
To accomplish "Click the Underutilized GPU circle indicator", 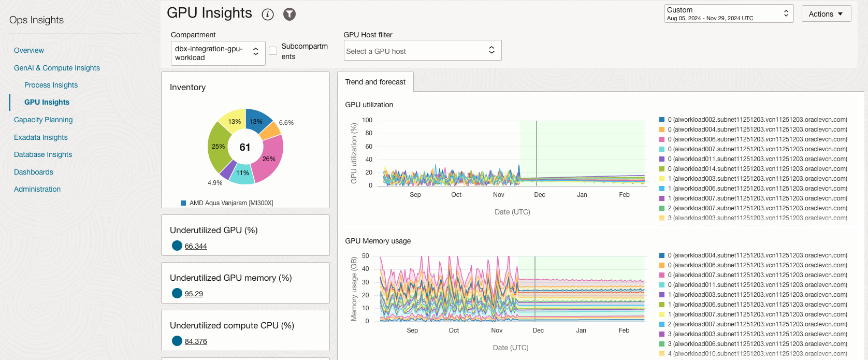I will pos(177,246).
